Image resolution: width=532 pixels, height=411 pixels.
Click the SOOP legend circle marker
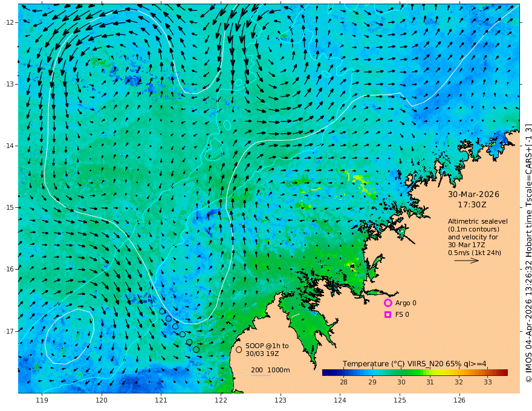click(x=239, y=349)
